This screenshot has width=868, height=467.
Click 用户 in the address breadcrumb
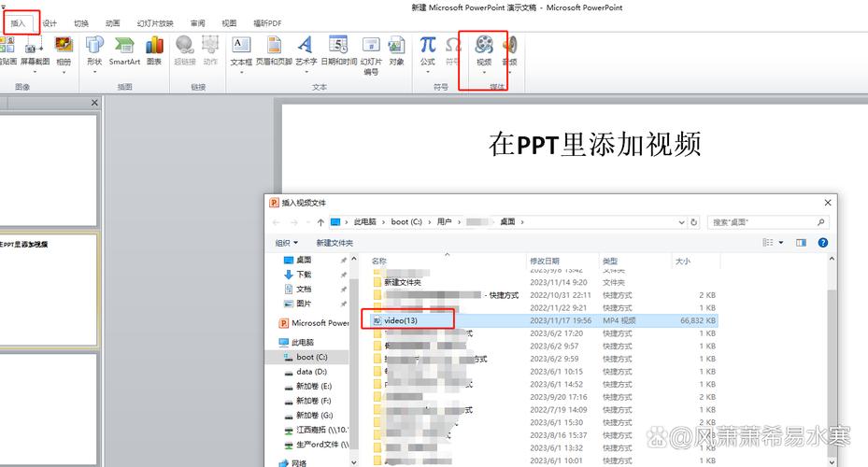click(444, 222)
